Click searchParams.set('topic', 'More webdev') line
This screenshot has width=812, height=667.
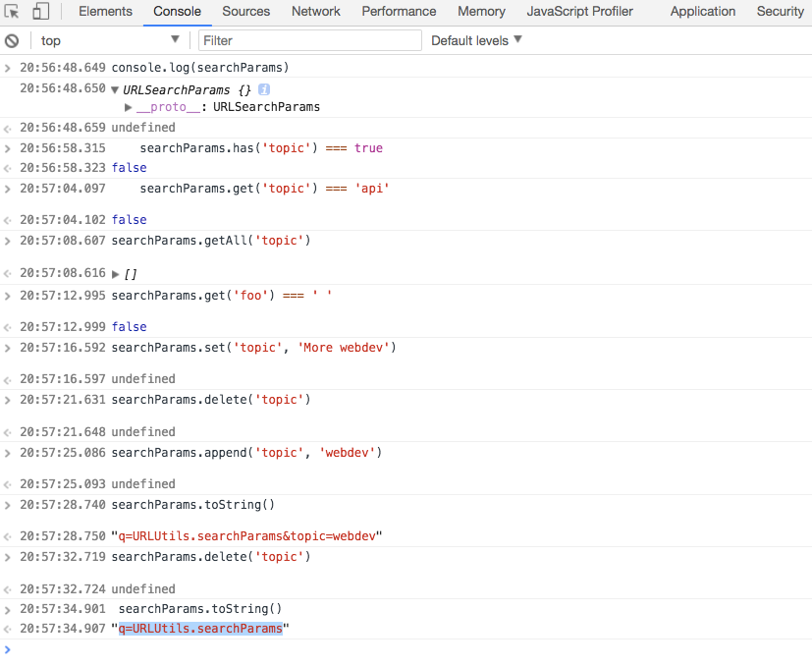point(253,348)
